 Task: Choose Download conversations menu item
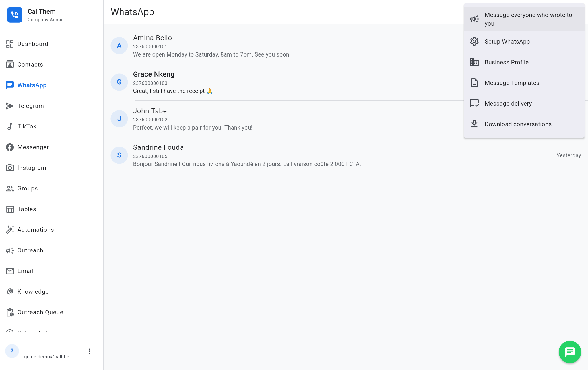[x=524, y=124]
